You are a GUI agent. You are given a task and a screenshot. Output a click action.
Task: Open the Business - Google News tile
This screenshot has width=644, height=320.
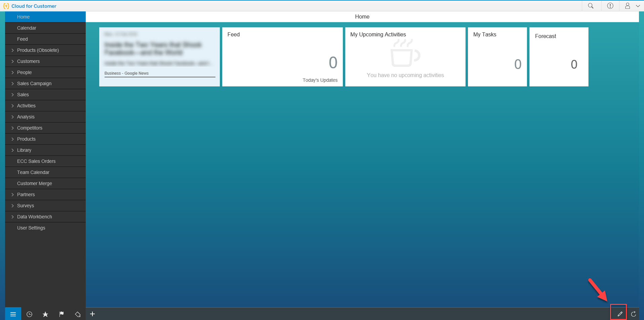[x=159, y=57]
